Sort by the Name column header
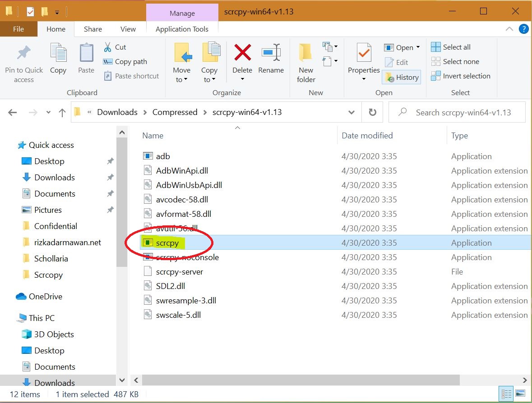The height and width of the screenshot is (403, 532). (153, 136)
